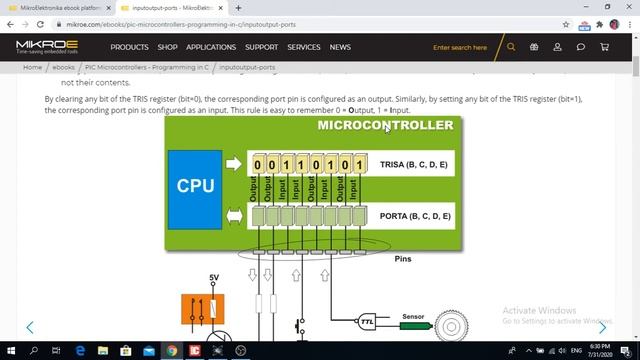Switch to Chrome in taskbar
The image size is (640, 360).
[172, 351]
